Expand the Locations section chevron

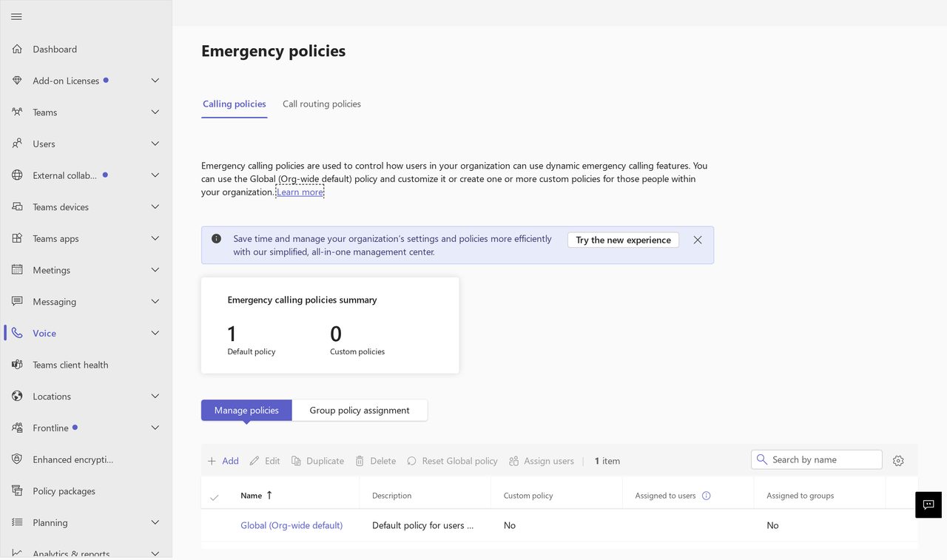click(155, 397)
